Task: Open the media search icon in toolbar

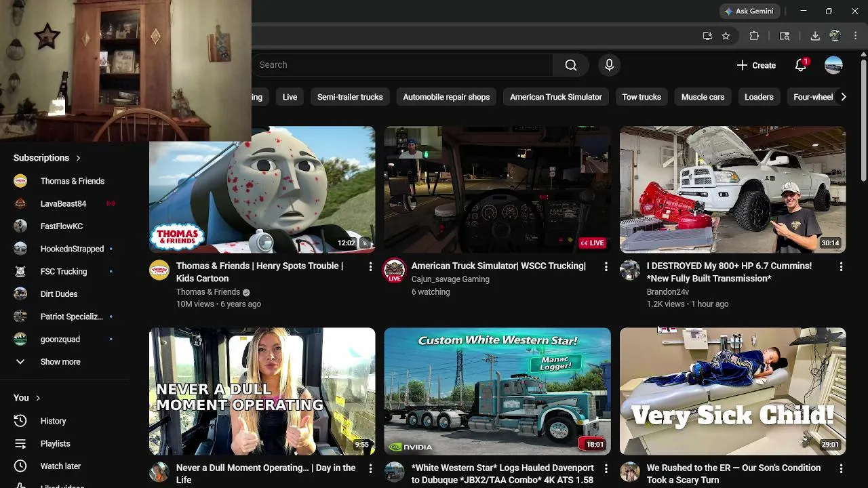Action: [785, 36]
